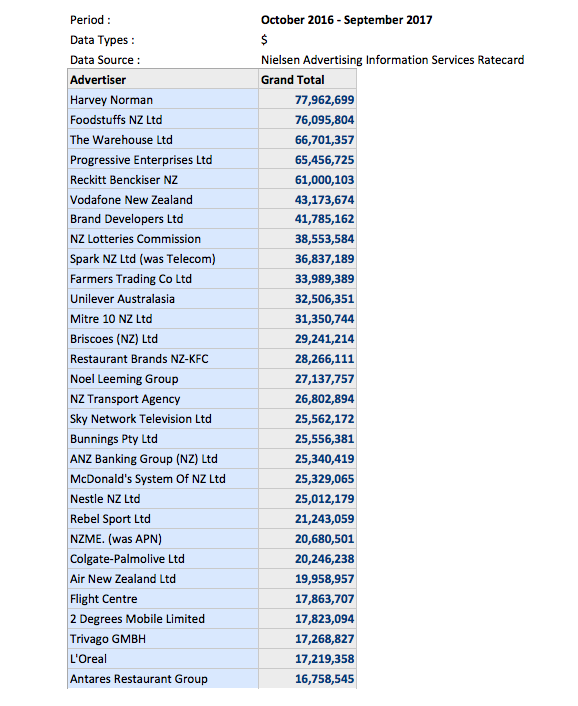Select the Vodafone New Zealand cell
The image size is (578, 706).
click(x=163, y=199)
